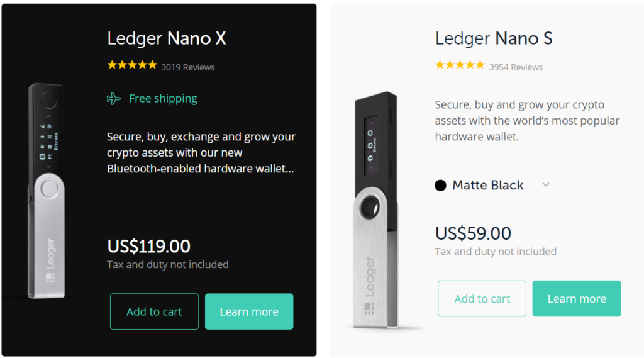
Task: Expand the Matte Black dropdown chevron
Action: click(546, 184)
